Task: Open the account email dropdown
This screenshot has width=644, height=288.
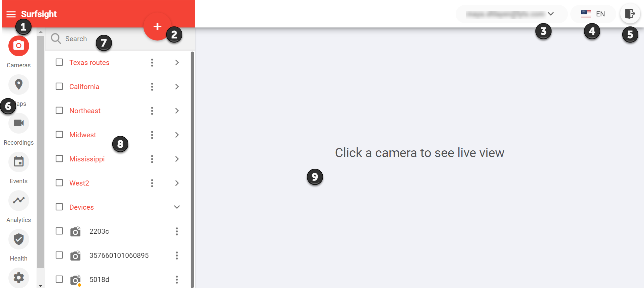Action: 511,14
